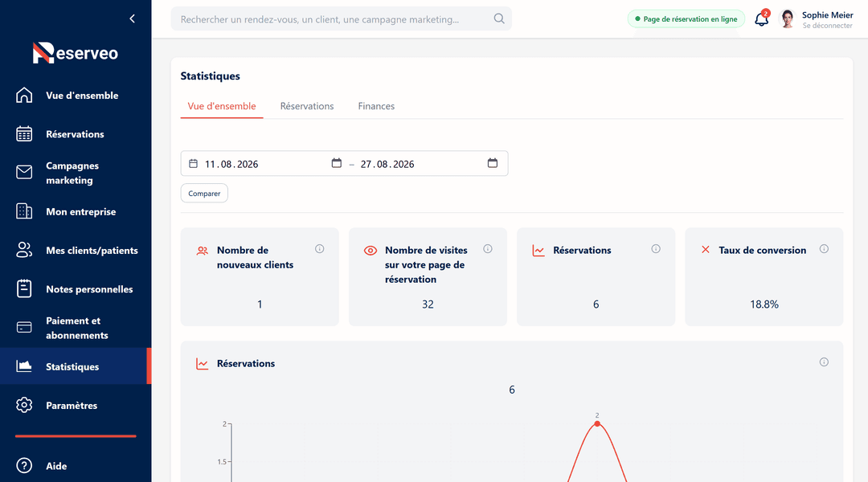Click the line chart icon above the graph
The width and height of the screenshot is (868, 482).
pos(202,364)
